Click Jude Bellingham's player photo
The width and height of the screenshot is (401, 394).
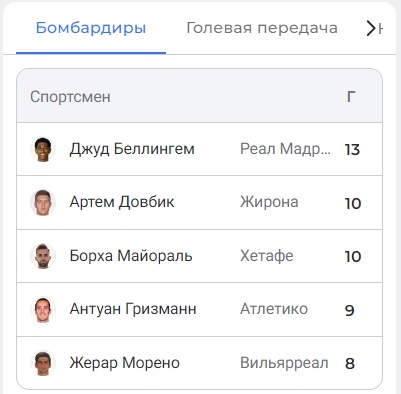click(43, 149)
